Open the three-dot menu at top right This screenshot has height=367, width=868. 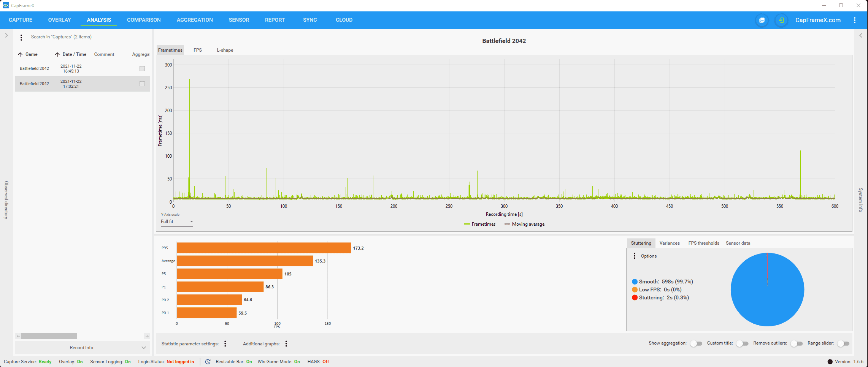[855, 20]
